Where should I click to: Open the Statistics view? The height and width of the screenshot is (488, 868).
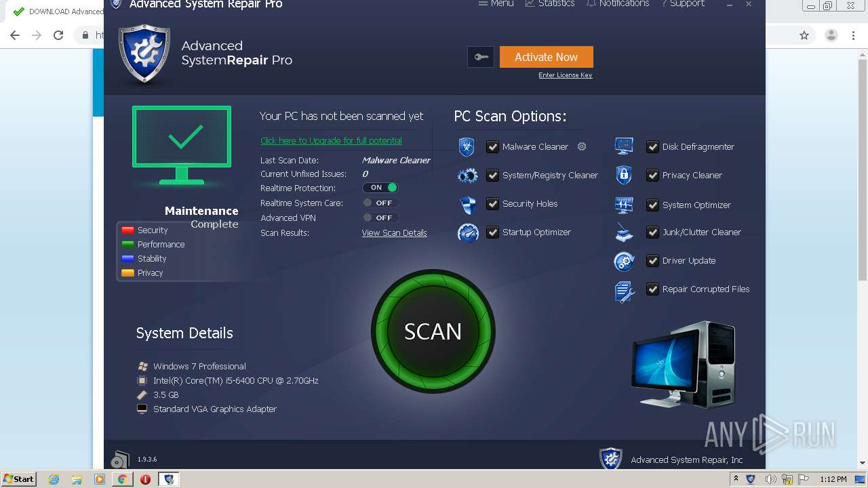click(x=550, y=3)
